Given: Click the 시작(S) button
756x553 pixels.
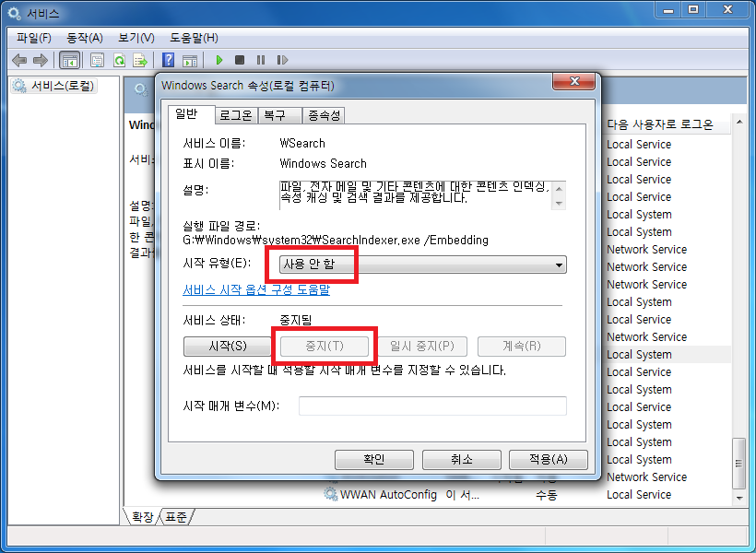Looking at the screenshot, I should pos(228,347).
